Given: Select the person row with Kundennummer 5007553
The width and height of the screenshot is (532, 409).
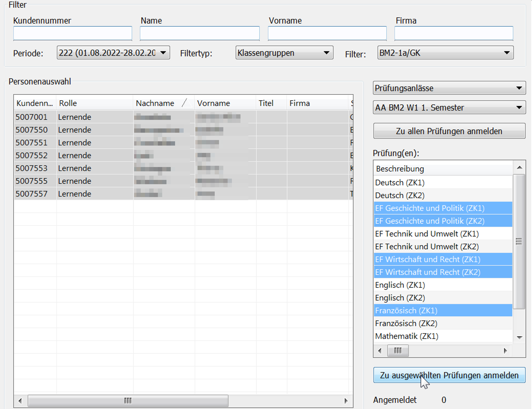Looking at the screenshot, I should [32, 168].
